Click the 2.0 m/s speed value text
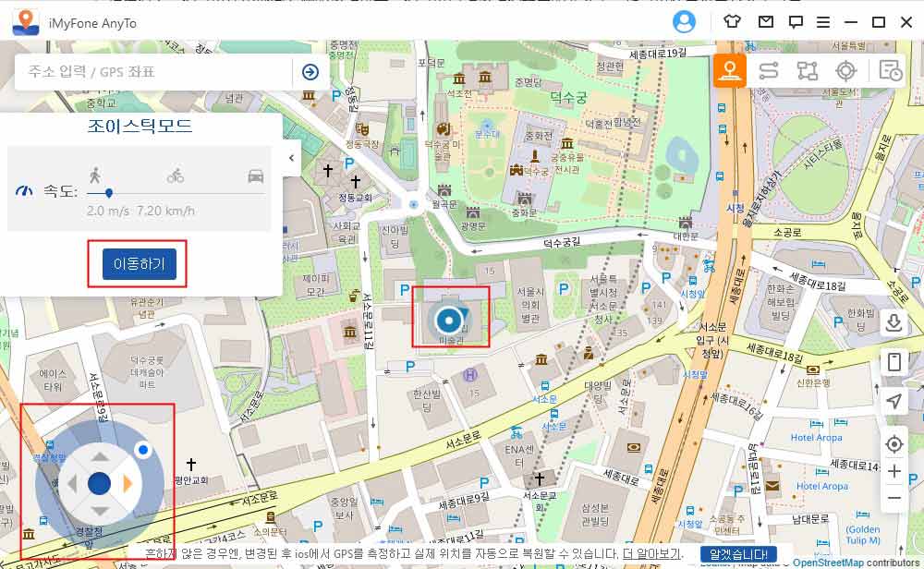 108,211
